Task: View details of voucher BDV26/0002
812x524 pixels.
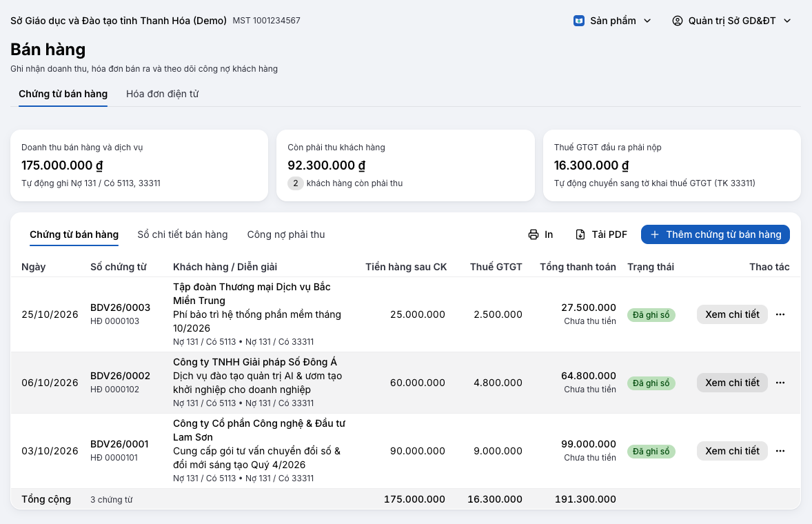Action: 732,383
